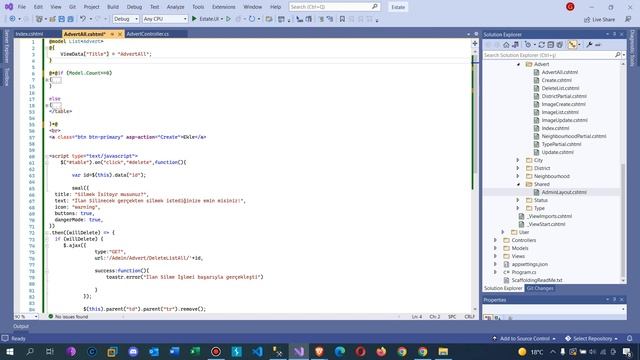Open the Debug configuration dropdown
This screenshot has width=640, height=360.
coord(126,19)
